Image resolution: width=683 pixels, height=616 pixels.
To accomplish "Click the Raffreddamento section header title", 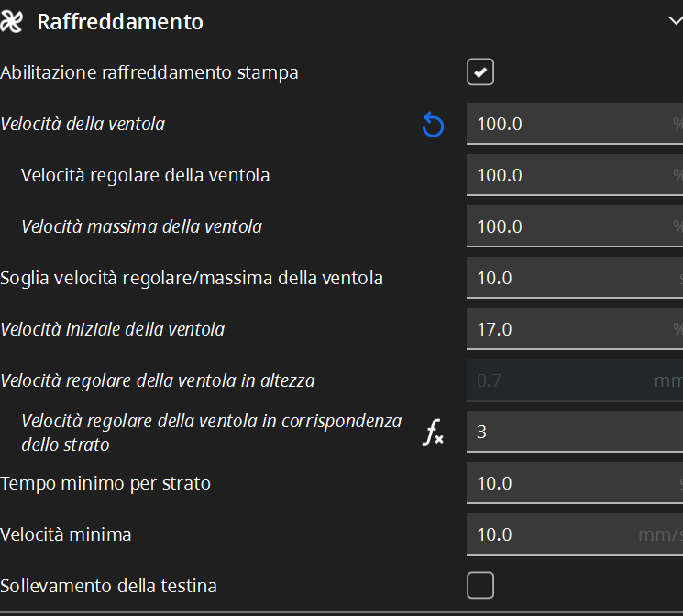I will pos(120,22).
